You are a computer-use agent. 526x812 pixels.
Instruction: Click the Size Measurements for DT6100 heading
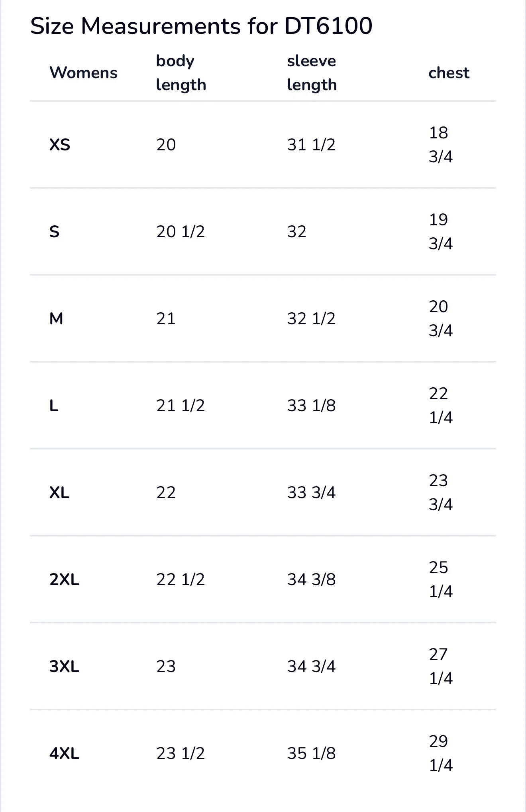201,26
